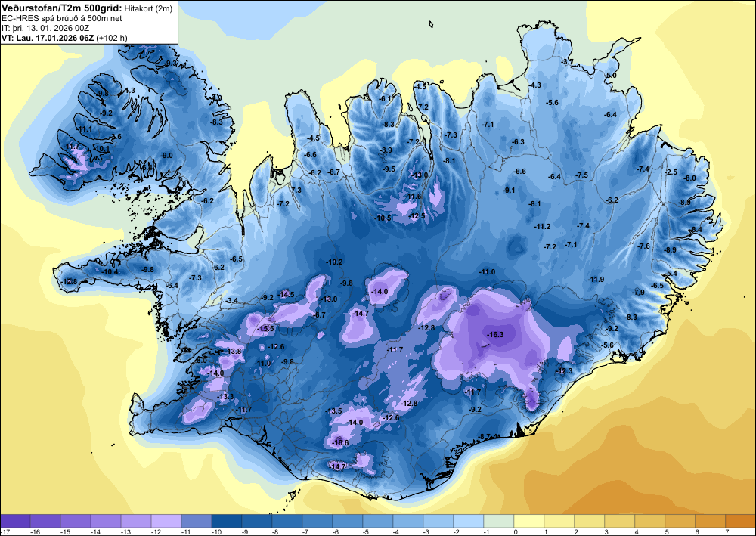Image resolution: width=756 pixels, height=536 pixels.
Task: Select the light lavender swatch between -12 and -11
Action: point(166,521)
